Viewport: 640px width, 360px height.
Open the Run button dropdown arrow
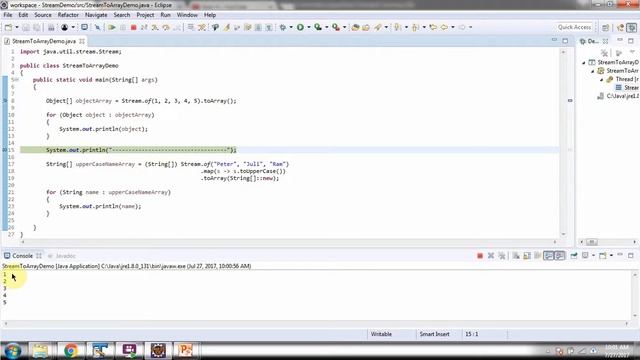tap(309, 27)
